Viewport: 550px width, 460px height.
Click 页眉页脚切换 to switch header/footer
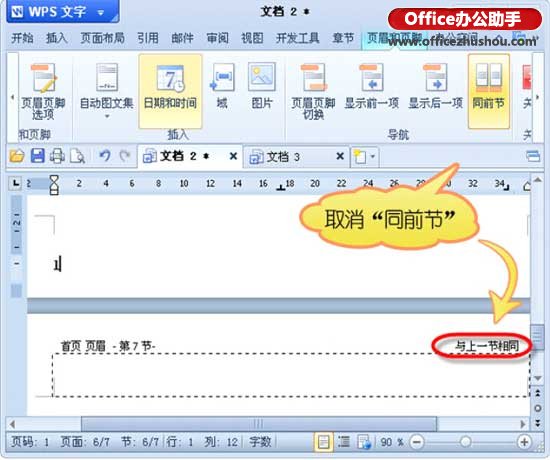click(313, 91)
